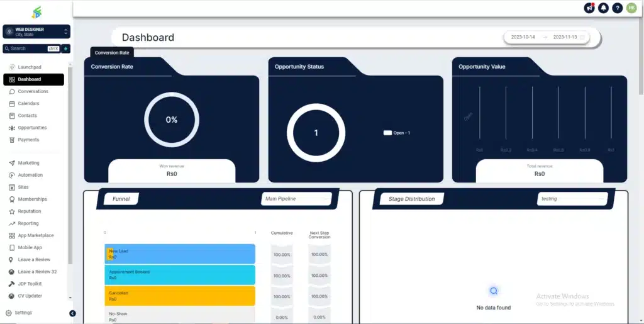Open the Automation menu item
Screen dimensions: 644x324
click(30, 175)
